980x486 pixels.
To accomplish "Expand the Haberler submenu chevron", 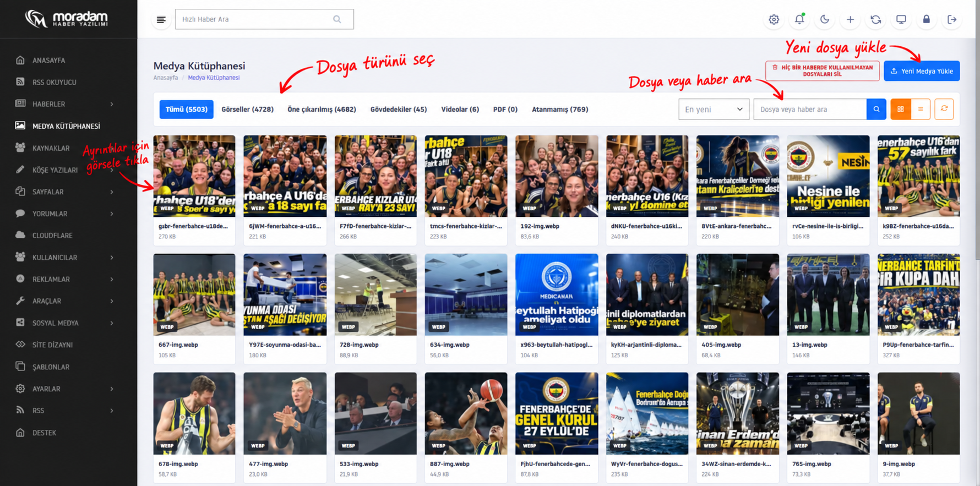I will pos(112,104).
